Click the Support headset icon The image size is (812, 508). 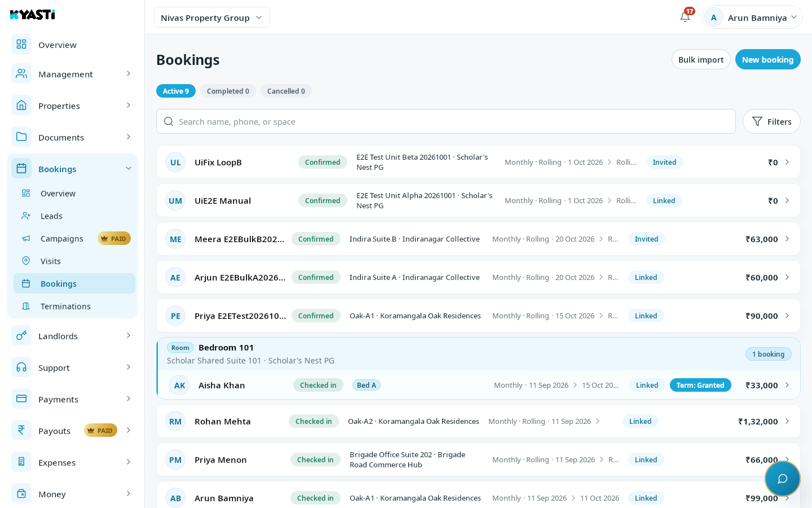[21, 367]
